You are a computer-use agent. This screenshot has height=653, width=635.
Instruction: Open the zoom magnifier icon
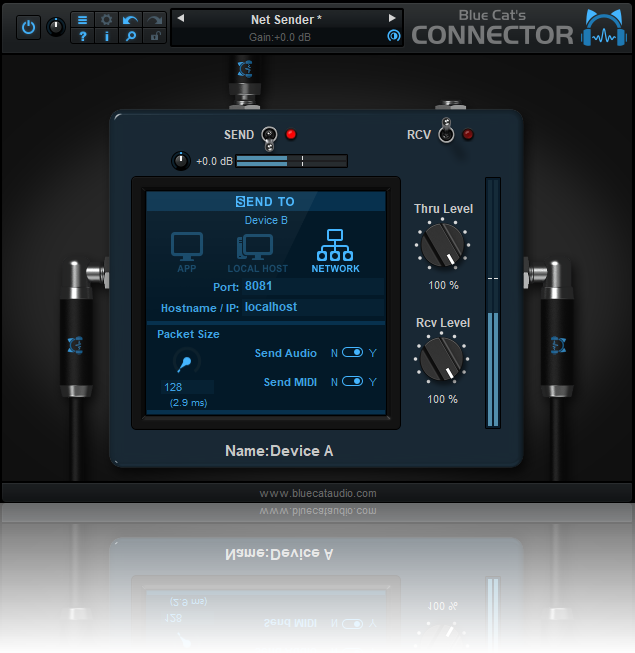(131, 36)
